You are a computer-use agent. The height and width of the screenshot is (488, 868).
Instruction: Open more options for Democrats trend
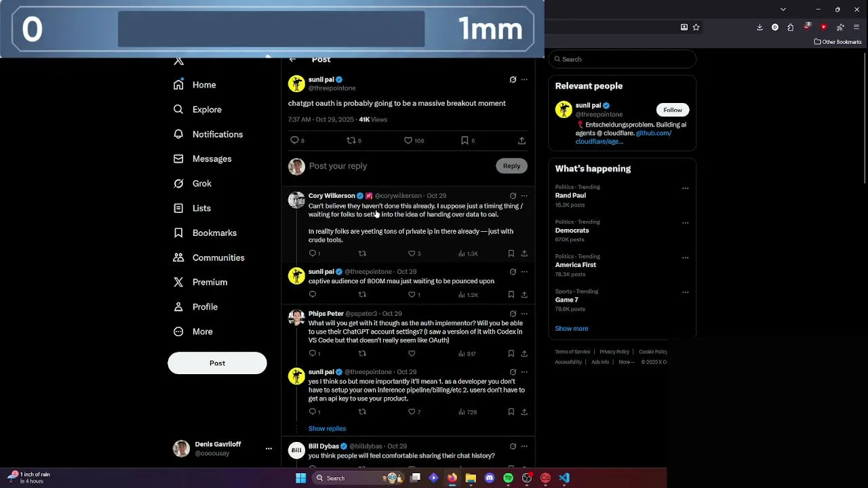[686, 223]
